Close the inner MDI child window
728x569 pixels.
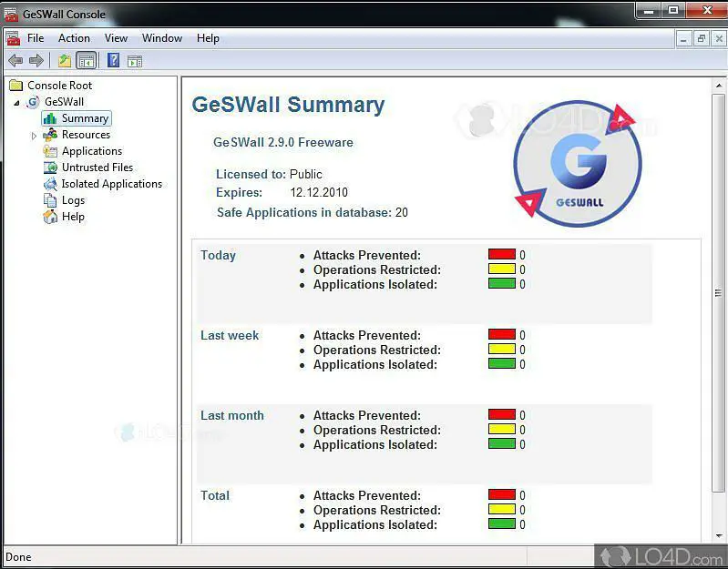point(719,39)
